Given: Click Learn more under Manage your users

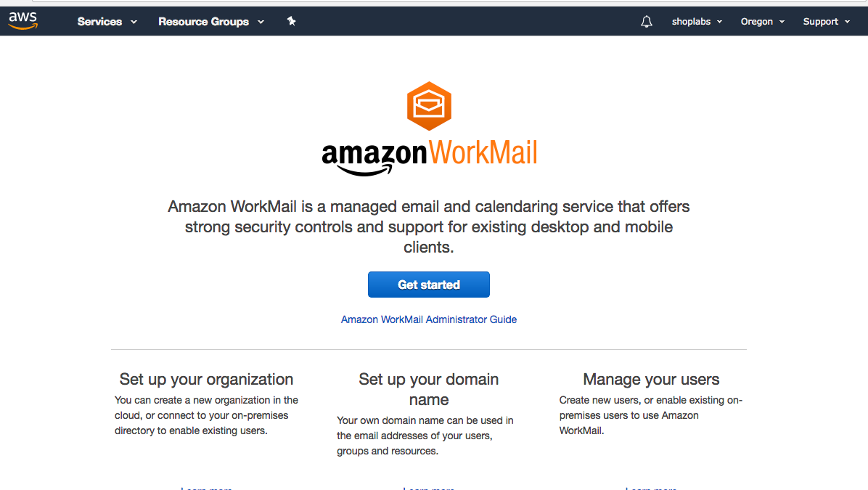Looking at the screenshot, I should click(x=651, y=488).
